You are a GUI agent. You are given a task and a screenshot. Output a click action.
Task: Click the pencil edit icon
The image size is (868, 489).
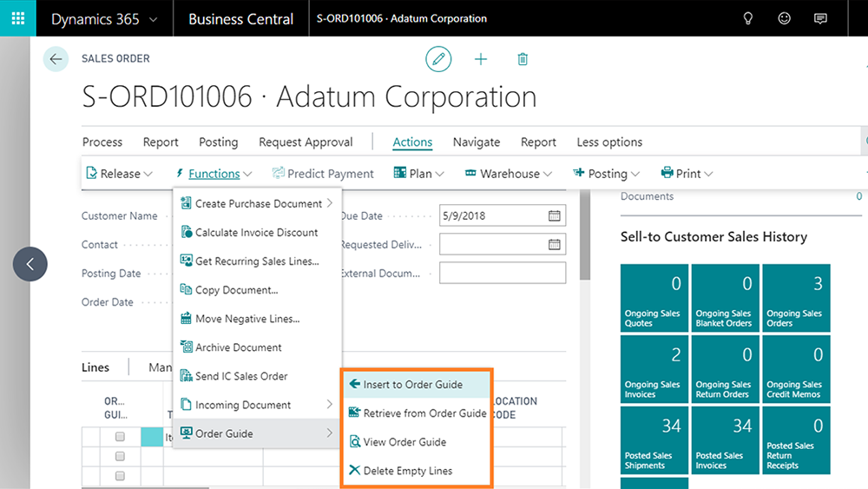[x=438, y=59]
